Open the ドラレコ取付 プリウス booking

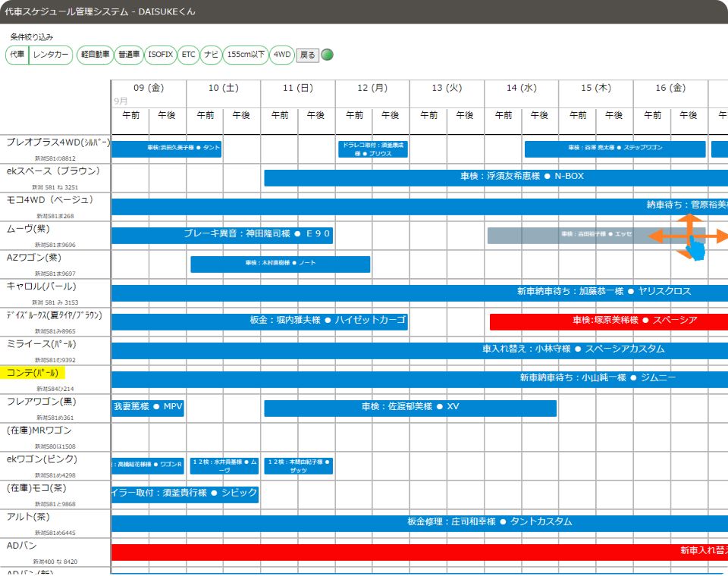coord(373,149)
